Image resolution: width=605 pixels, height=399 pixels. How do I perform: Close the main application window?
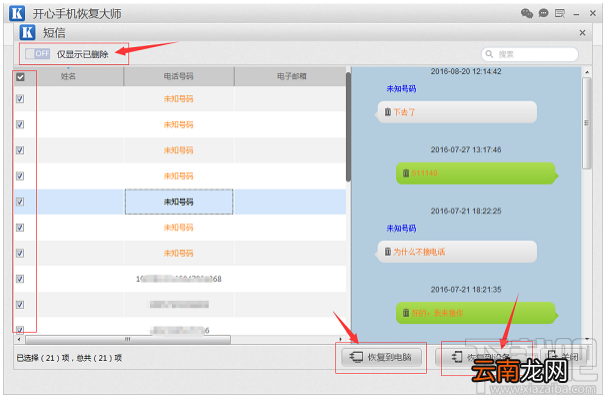click(593, 14)
